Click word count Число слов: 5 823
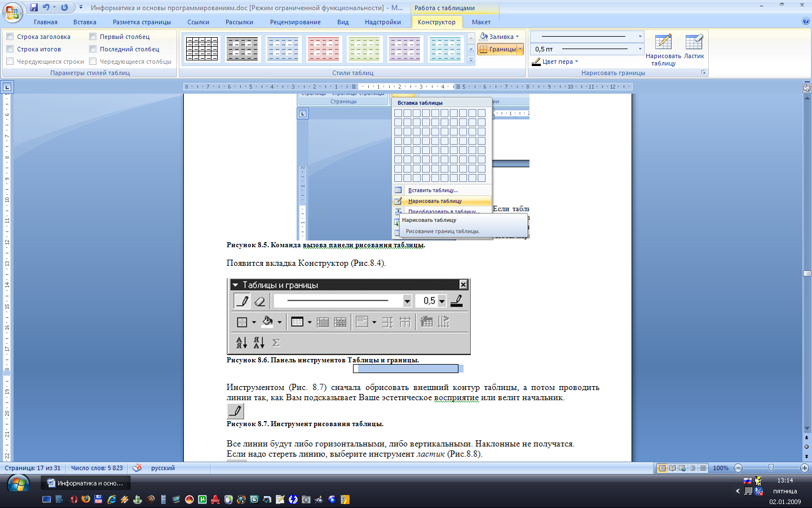812x508 pixels. (x=97, y=468)
